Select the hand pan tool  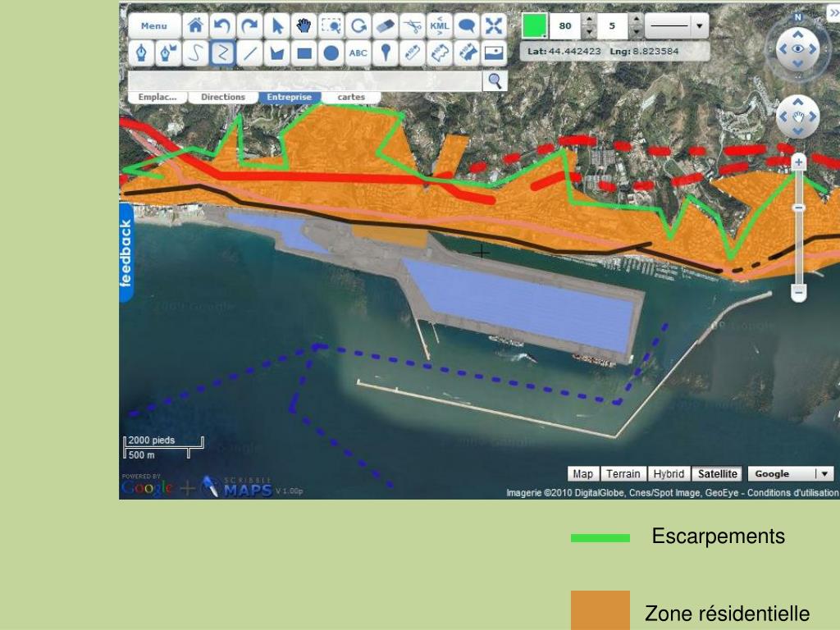[304, 25]
